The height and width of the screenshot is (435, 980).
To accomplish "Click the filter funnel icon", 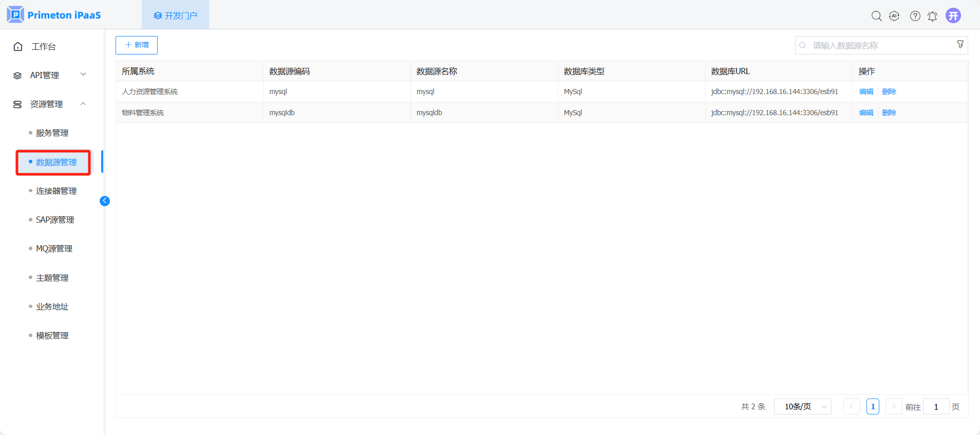I will (960, 45).
